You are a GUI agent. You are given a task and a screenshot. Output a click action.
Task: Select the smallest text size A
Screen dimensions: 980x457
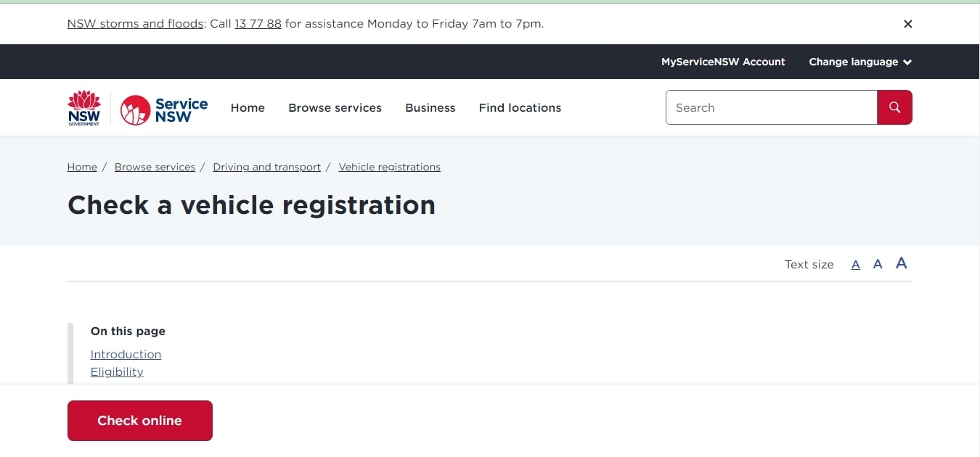[856, 265]
